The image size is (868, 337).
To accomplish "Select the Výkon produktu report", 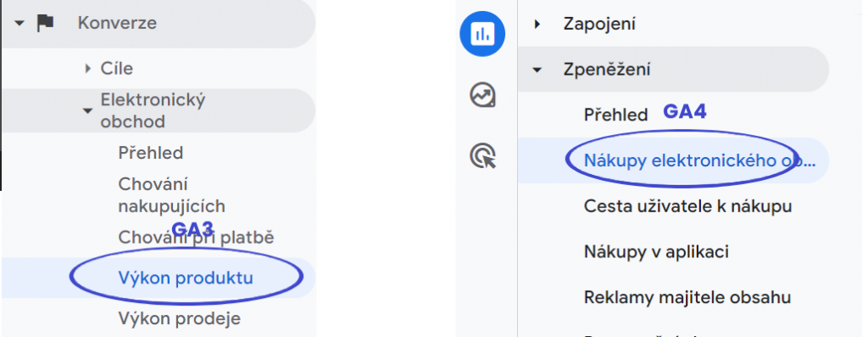I will point(186,277).
